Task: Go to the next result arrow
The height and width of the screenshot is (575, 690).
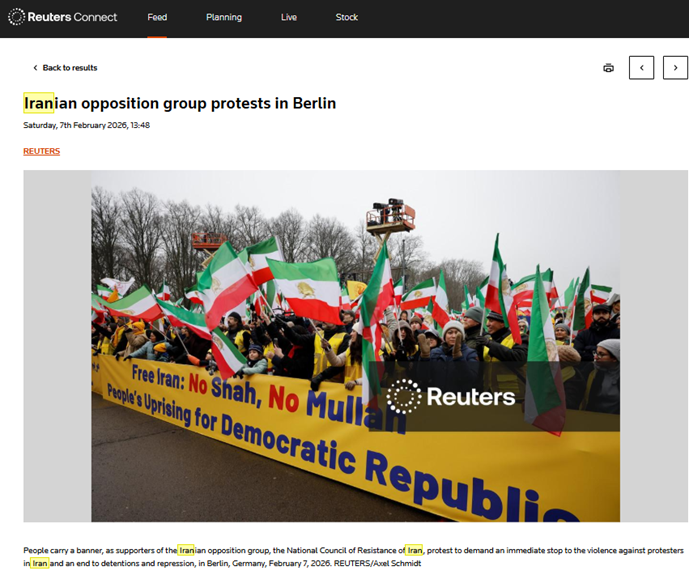Action: pyautogui.click(x=675, y=68)
